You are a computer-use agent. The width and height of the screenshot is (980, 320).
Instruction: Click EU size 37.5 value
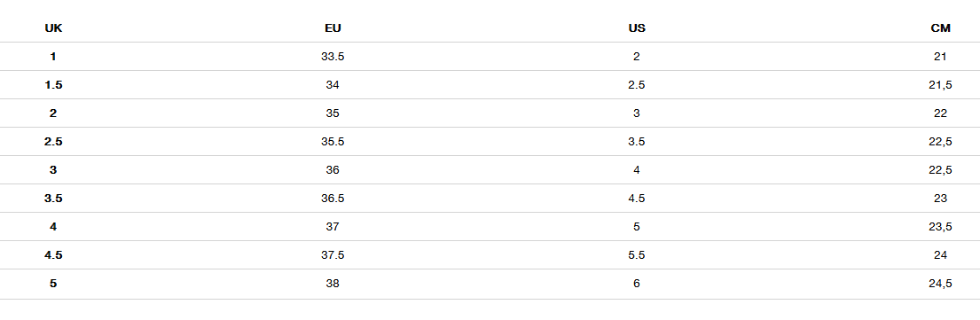(333, 255)
